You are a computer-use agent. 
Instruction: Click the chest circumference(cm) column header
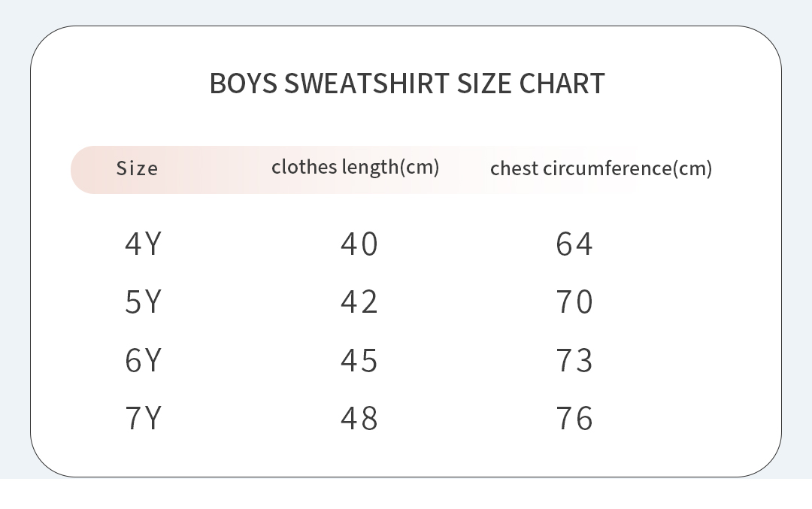pyautogui.click(x=601, y=168)
